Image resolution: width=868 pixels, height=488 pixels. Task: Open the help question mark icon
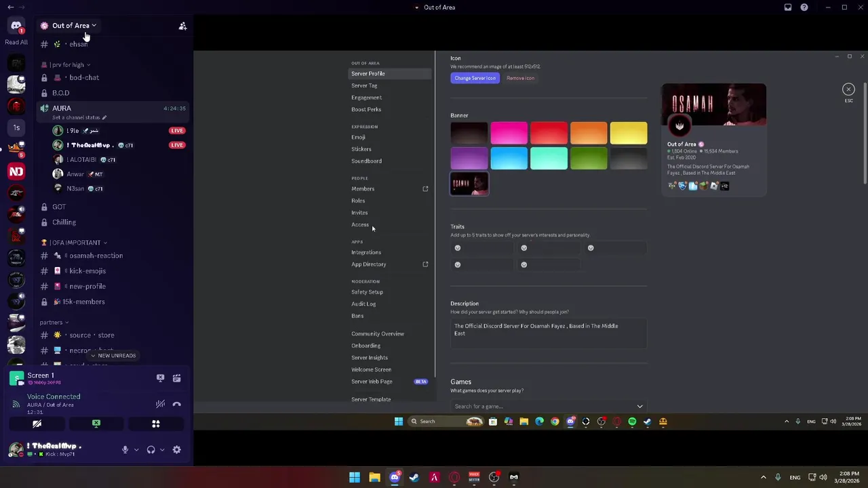pyautogui.click(x=804, y=7)
